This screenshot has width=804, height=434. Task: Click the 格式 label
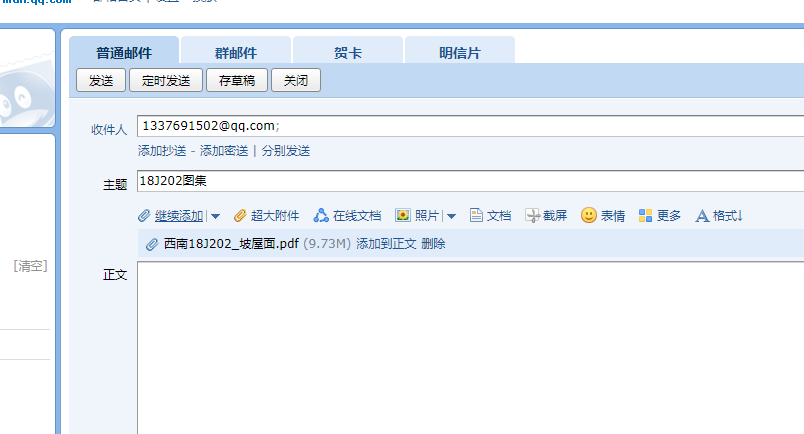(727, 216)
